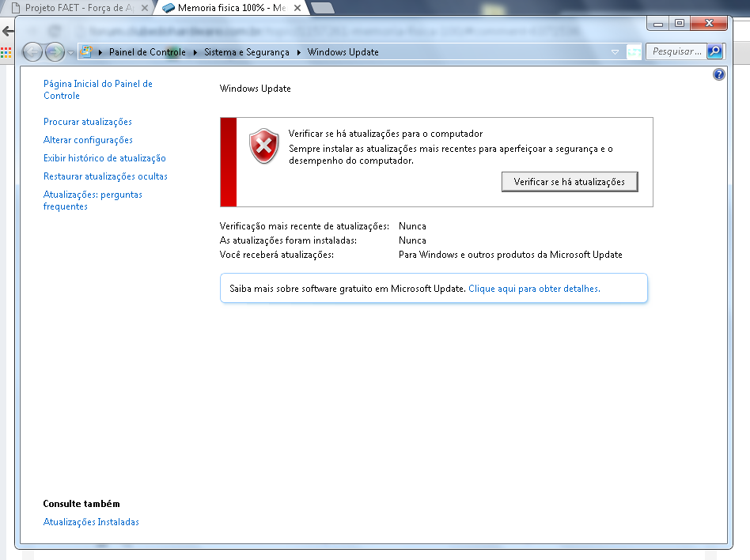Viewport: 750px width, 560px height.
Task: Open Página Inicial do Painel de Controle
Action: coord(98,89)
